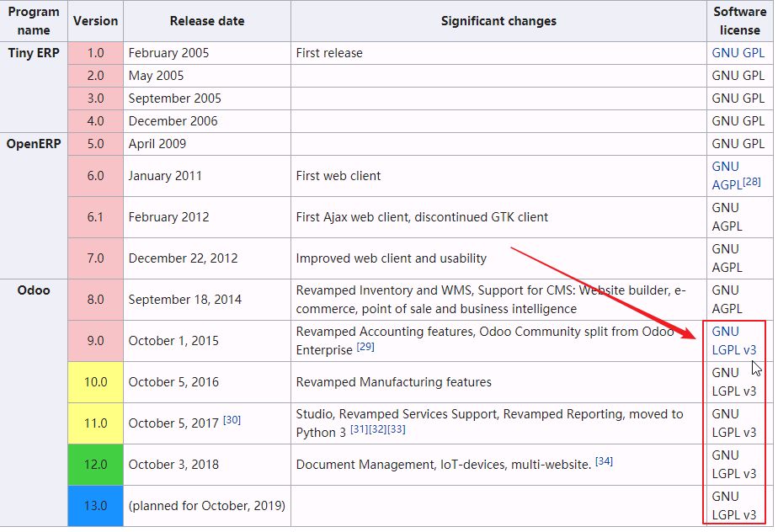Open citation reference [30] beside October 5, 2017
Viewport: 778px width, 532px height.
point(232,420)
